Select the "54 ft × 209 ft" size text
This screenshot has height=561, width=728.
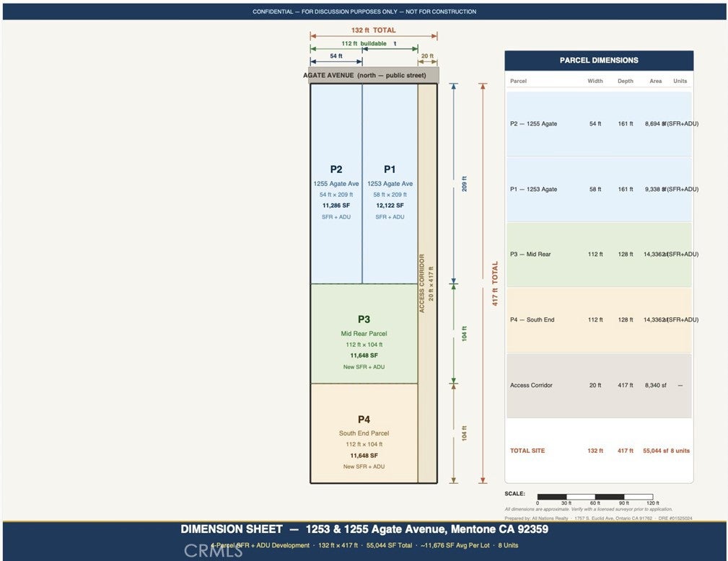pos(336,195)
